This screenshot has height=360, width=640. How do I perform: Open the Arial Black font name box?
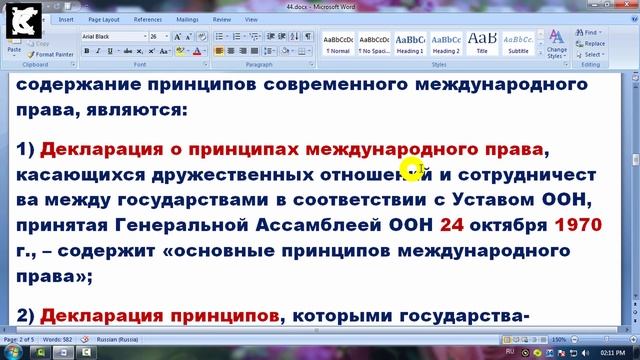click(x=114, y=37)
